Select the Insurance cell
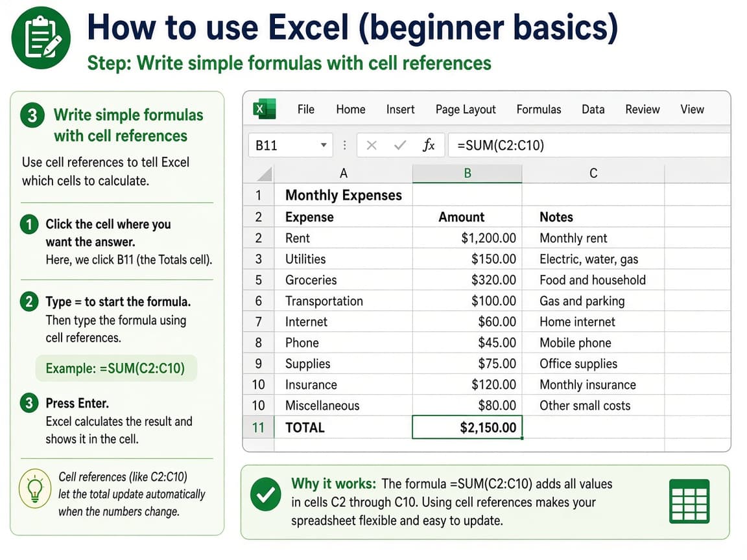This screenshot has height=560, width=747. pos(344,385)
